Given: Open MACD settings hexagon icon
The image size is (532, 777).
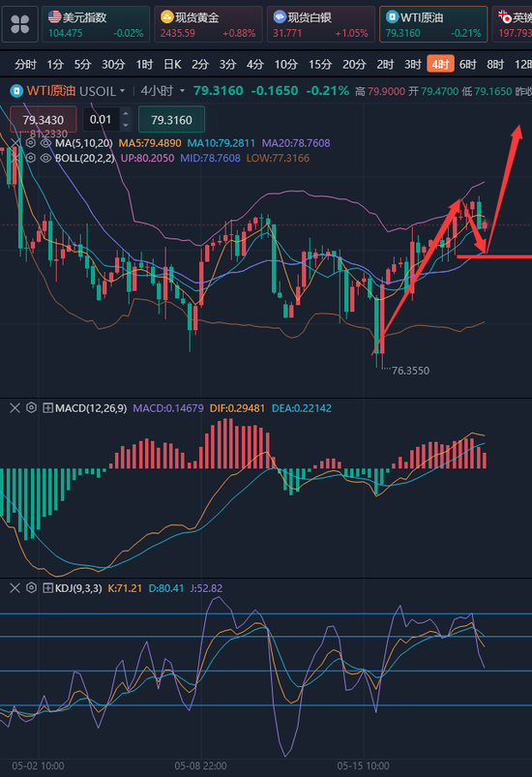Looking at the screenshot, I should point(31,407).
